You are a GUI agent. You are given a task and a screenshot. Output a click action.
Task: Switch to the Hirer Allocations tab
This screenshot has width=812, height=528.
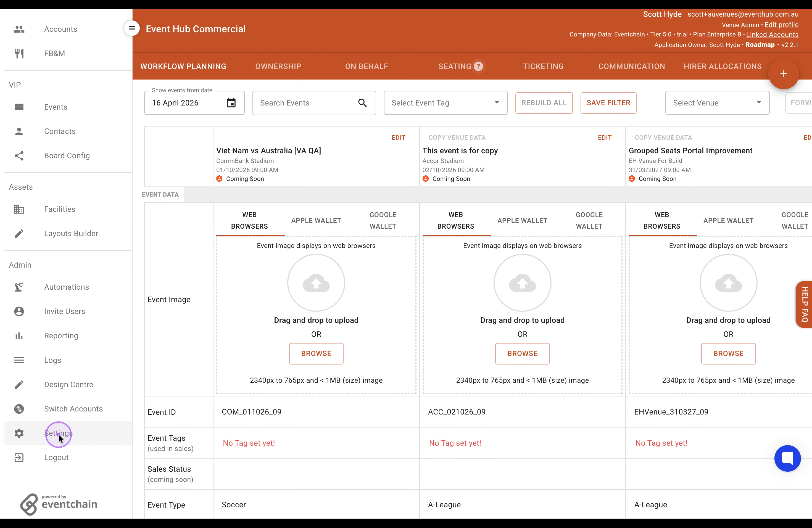(x=723, y=67)
